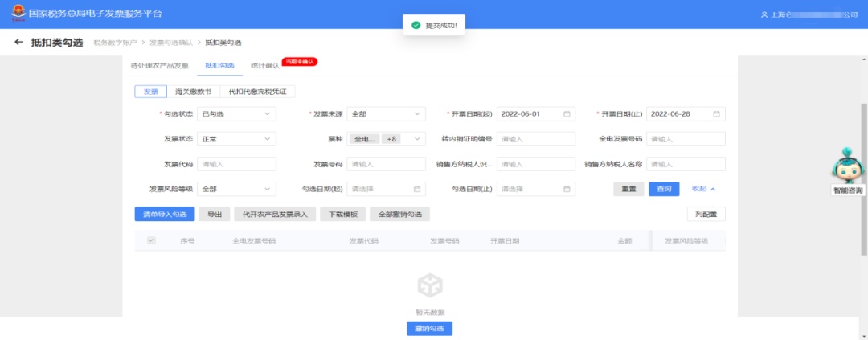Open 列配置 column settings
The width and height of the screenshot is (868, 340).
(x=706, y=215)
